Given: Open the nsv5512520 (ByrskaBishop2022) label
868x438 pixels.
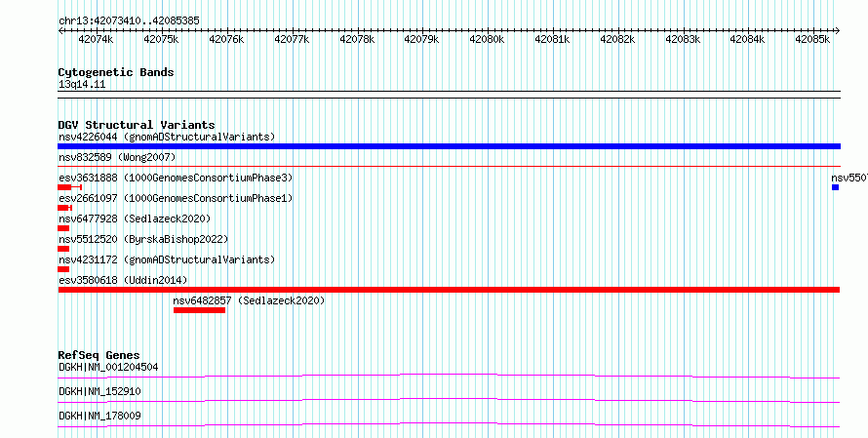Looking at the screenshot, I should point(143,239).
